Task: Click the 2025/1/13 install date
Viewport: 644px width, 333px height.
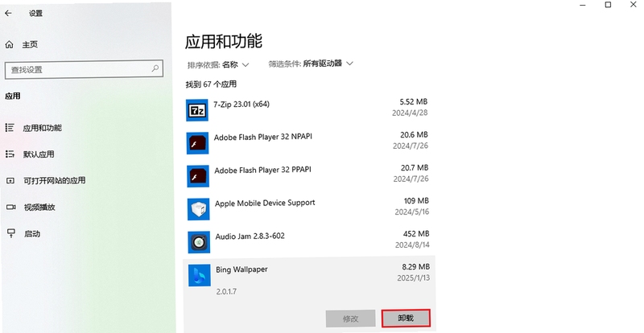Action: click(x=414, y=278)
